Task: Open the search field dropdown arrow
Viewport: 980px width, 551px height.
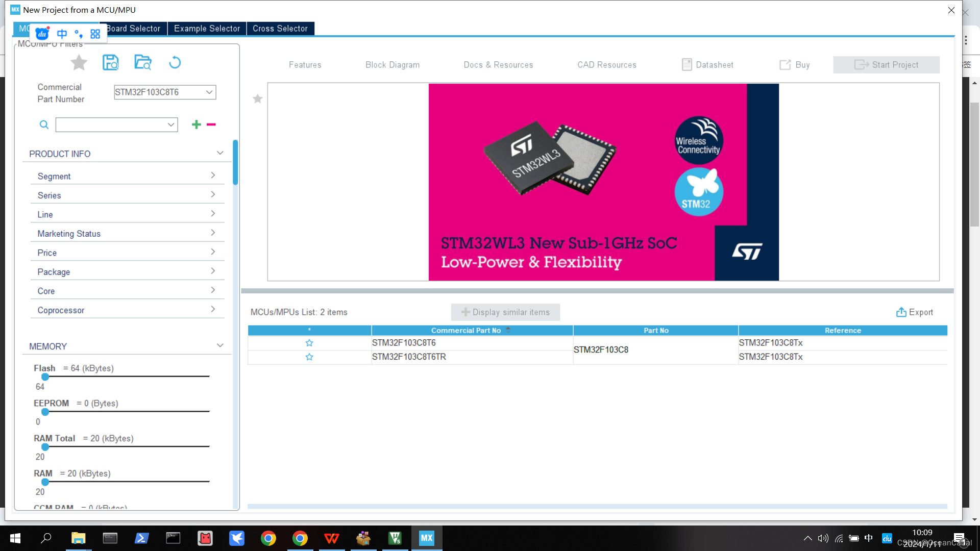Action: [171, 125]
